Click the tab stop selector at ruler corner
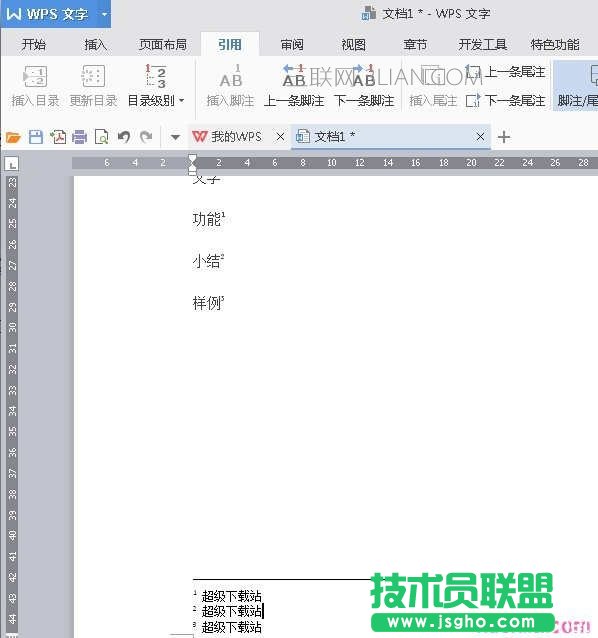598x638 pixels. point(12,164)
